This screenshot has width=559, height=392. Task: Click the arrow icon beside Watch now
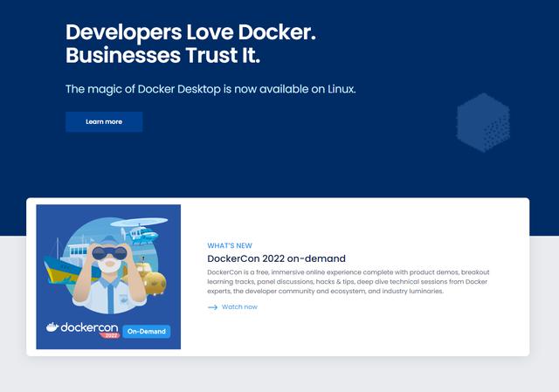[212, 307]
